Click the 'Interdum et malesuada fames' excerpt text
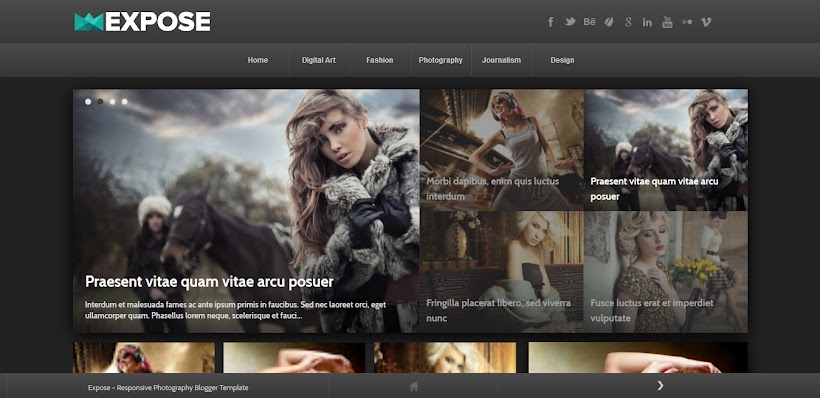Image resolution: width=820 pixels, height=398 pixels. pos(235,310)
